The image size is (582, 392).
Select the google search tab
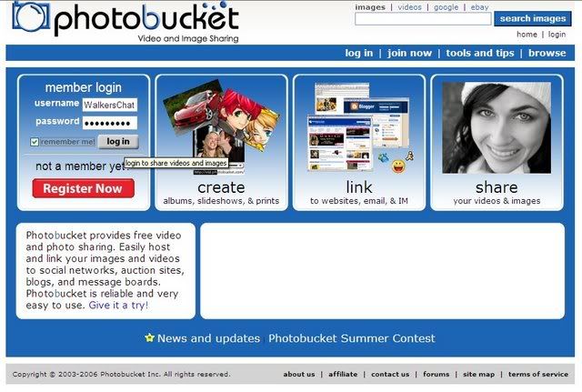(x=447, y=7)
